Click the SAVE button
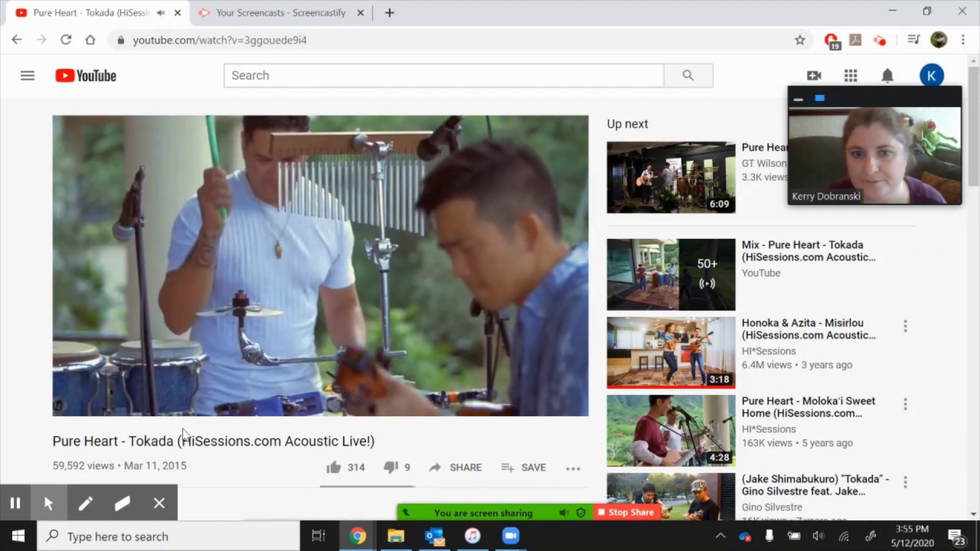This screenshot has width=980, height=551. pyautogui.click(x=524, y=468)
